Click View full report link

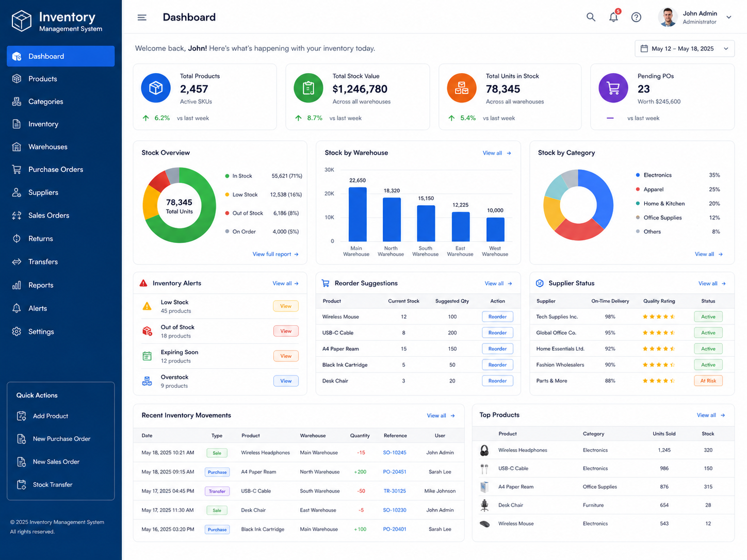point(275,254)
